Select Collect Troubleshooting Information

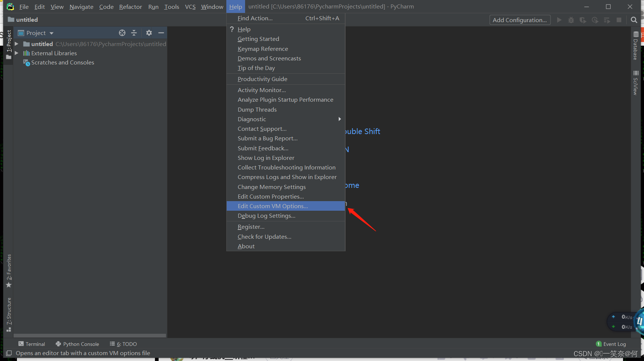click(x=286, y=167)
